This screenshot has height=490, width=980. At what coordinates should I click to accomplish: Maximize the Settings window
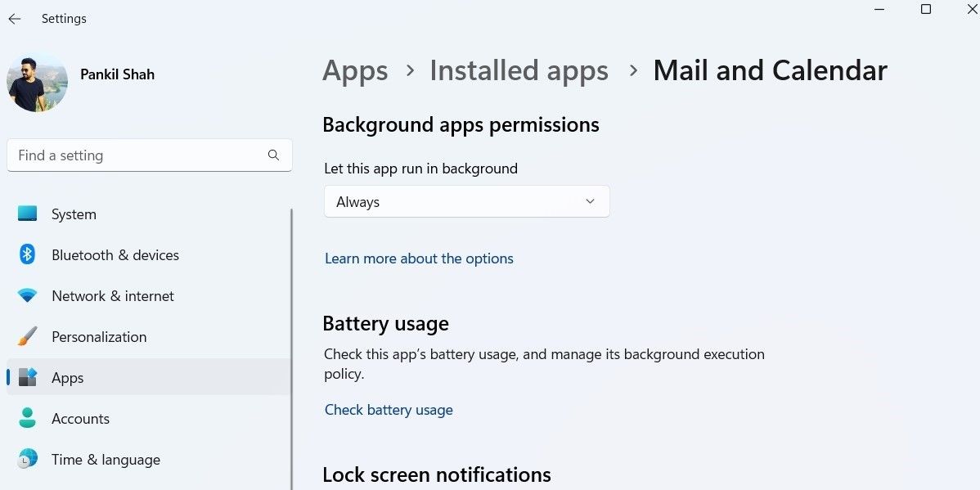click(x=926, y=9)
